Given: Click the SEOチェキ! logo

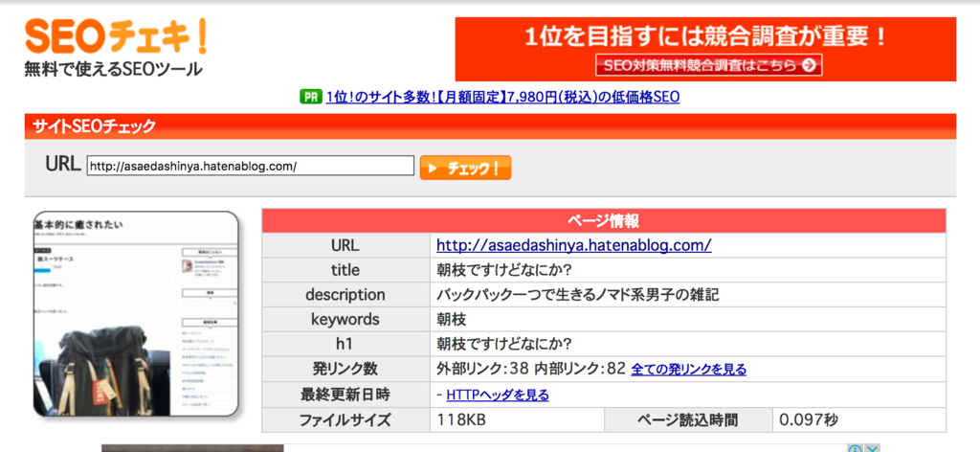Looking at the screenshot, I should [x=116, y=37].
